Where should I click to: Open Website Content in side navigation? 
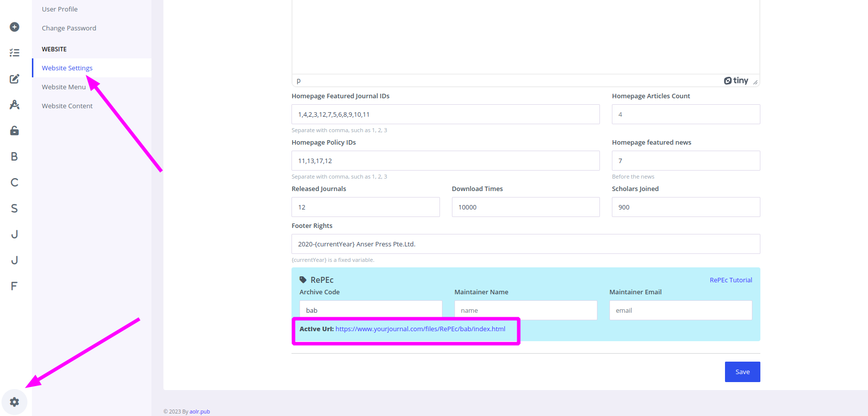(x=67, y=106)
